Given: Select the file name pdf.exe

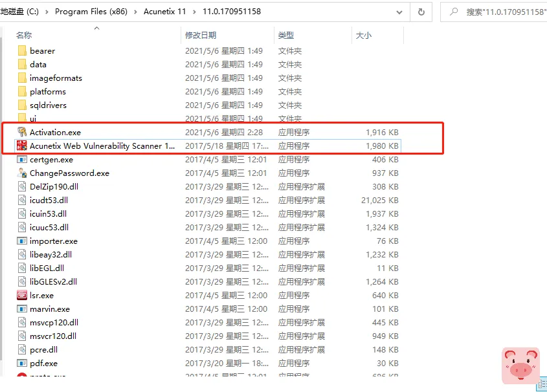Looking at the screenshot, I should pyautogui.click(x=43, y=364).
